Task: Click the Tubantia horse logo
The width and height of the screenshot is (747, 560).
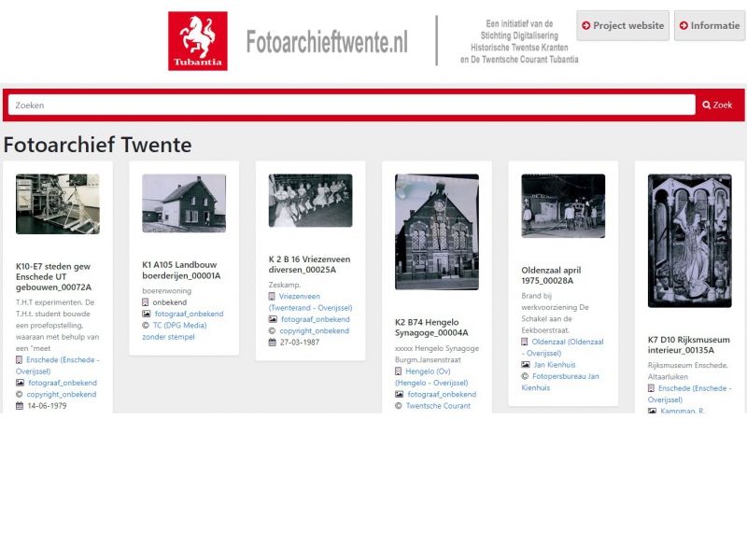Action: (197, 41)
